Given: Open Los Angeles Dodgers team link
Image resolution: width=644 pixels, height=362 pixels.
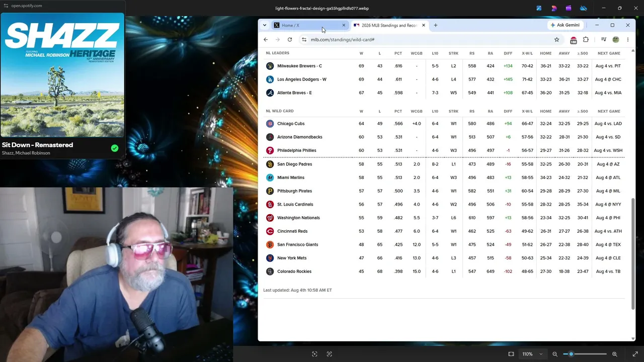Looking at the screenshot, I should (x=302, y=79).
